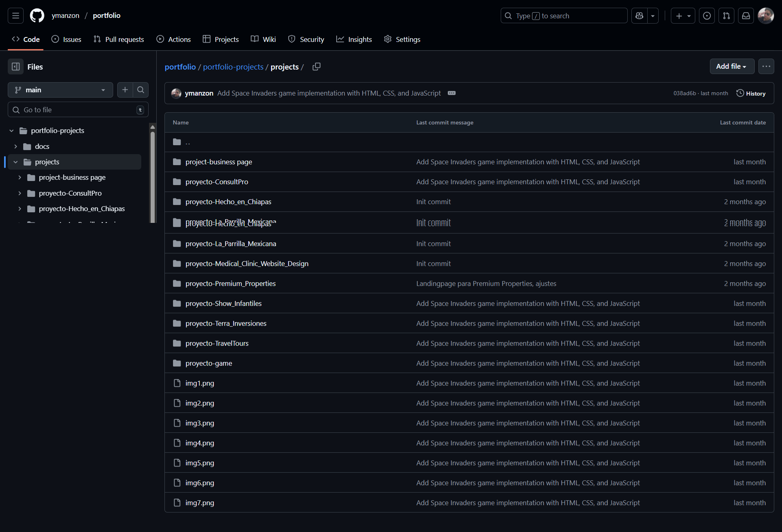Screen dimensions: 782x532
Task: Expand the commit message ellipsis
Action: pyautogui.click(x=451, y=93)
